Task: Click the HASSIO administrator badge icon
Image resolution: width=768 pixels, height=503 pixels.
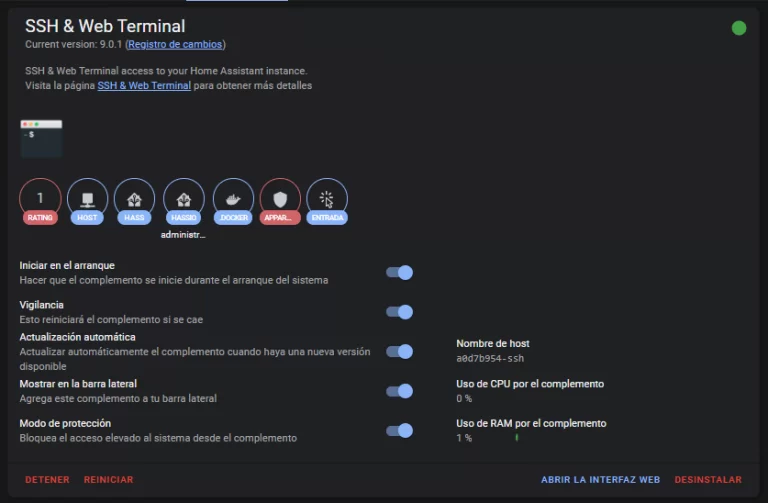Action: (183, 199)
